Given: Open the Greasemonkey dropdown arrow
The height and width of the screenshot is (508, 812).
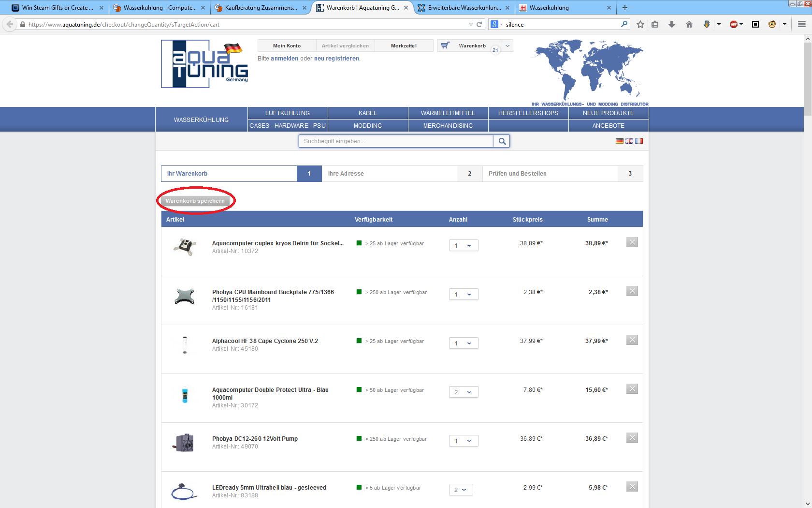Looking at the screenshot, I should [x=784, y=24].
